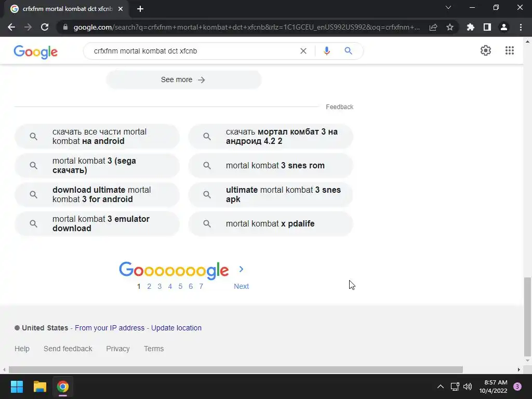This screenshot has height=399, width=532.
Task: Search скачать все части mortal kombat на android
Action: coord(97,137)
